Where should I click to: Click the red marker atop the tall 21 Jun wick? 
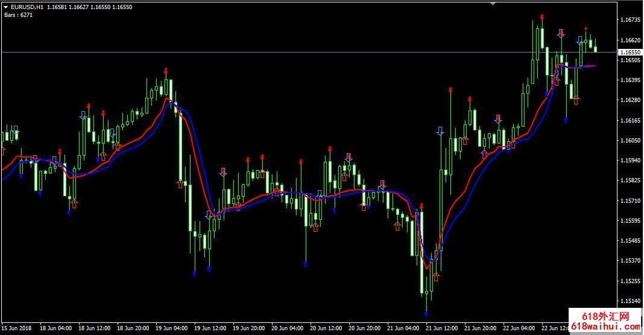(450, 90)
